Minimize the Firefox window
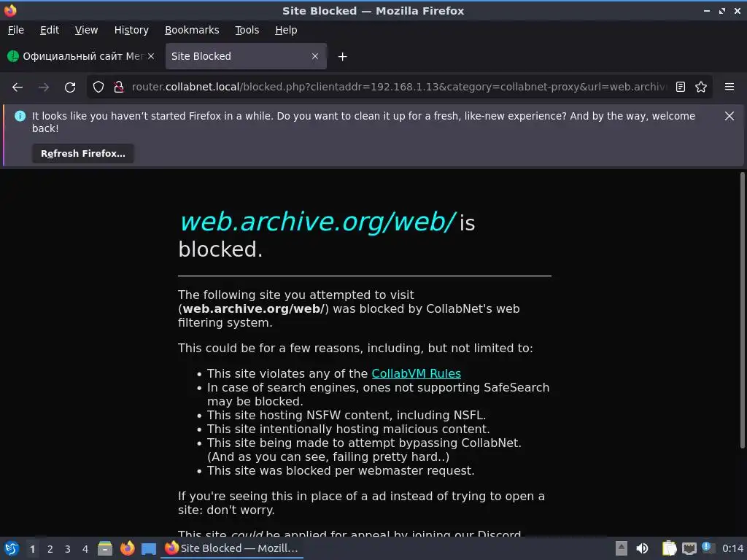 (707, 10)
